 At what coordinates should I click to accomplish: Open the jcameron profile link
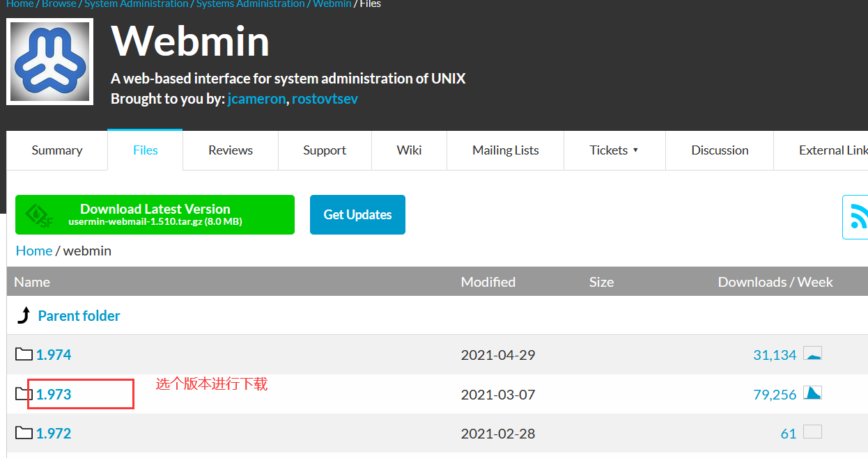click(x=256, y=99)
